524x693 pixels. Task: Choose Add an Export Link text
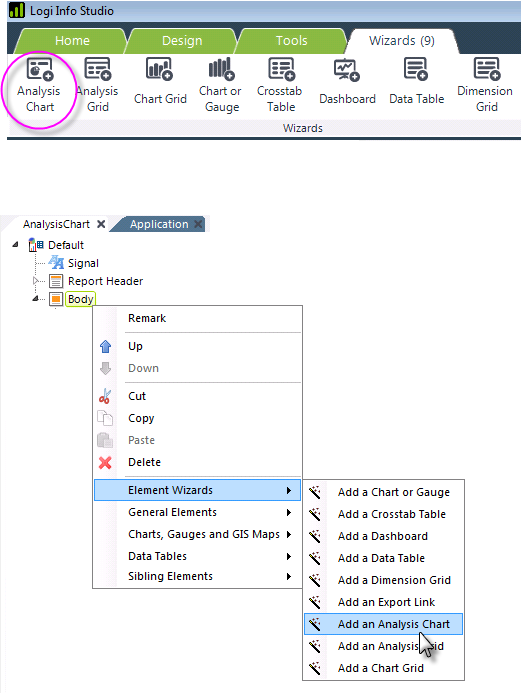(386, 602)
